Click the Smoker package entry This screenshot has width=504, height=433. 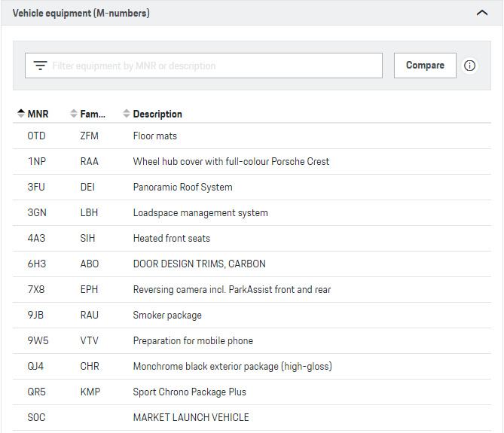167,315
